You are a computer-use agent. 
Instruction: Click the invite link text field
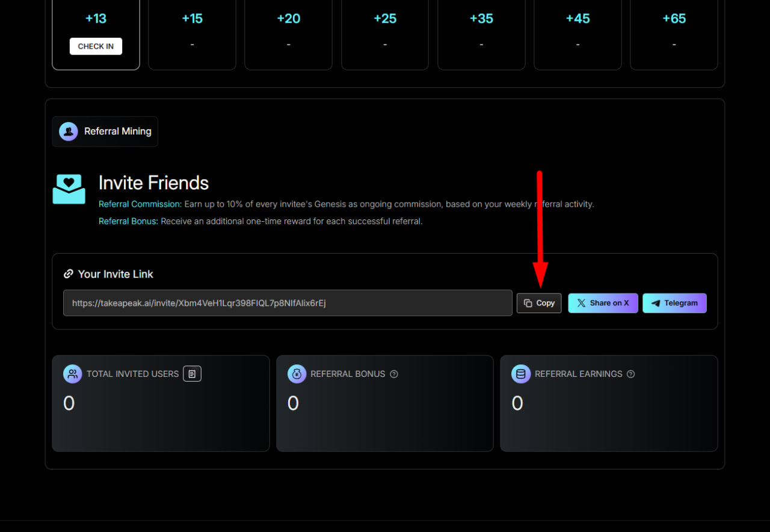288,303
